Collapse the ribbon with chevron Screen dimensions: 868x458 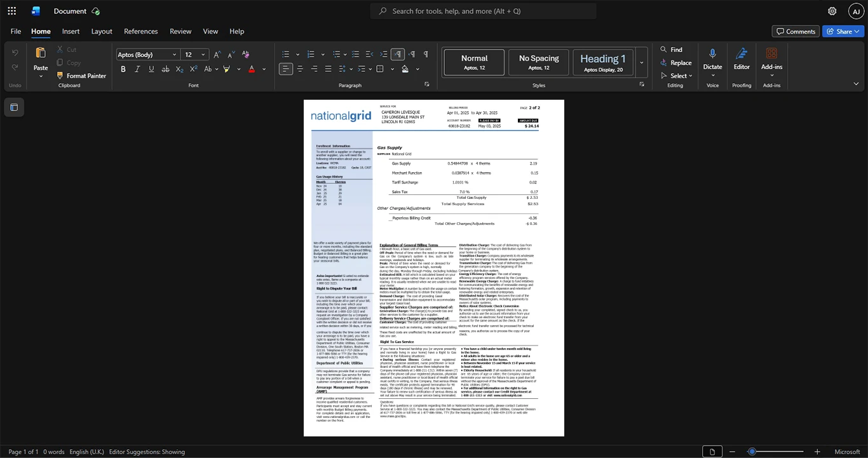click(x=856, y=84)
